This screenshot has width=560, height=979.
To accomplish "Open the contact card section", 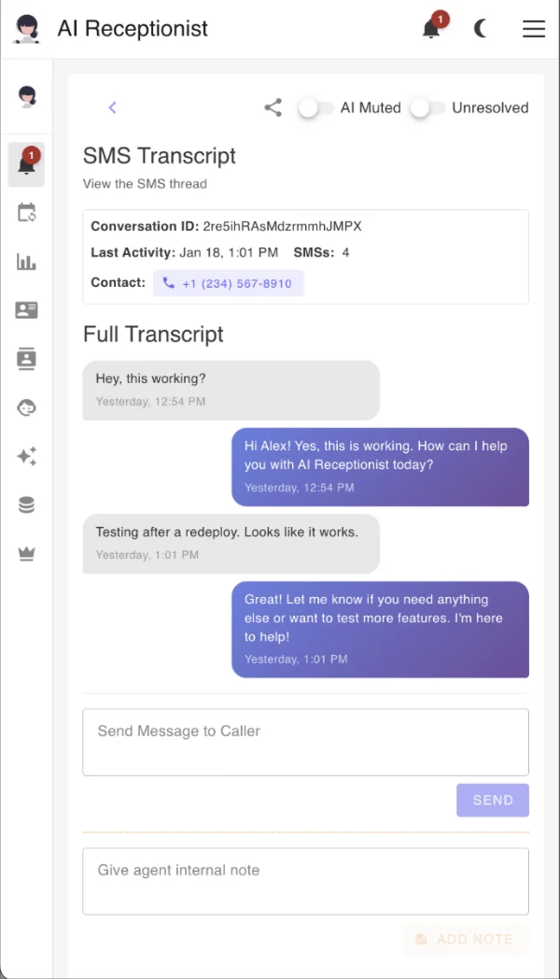I will 26,310.
